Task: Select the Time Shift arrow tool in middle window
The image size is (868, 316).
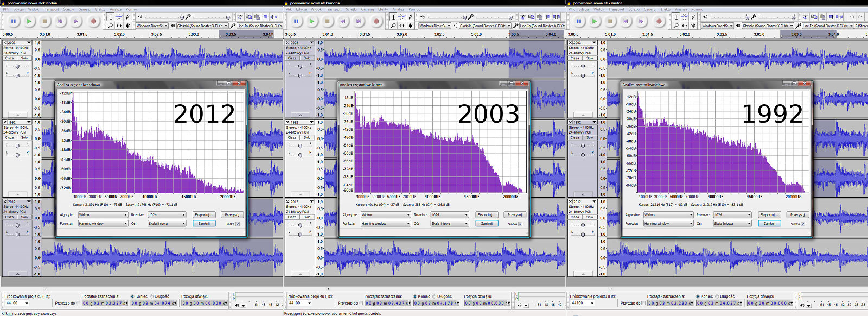Action: click(x=401, y=26)
